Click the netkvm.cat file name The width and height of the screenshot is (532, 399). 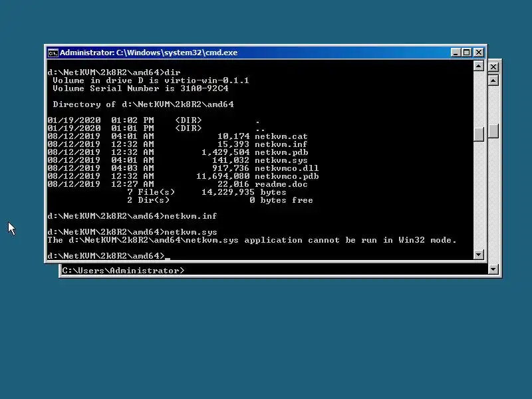click(281, 136)
